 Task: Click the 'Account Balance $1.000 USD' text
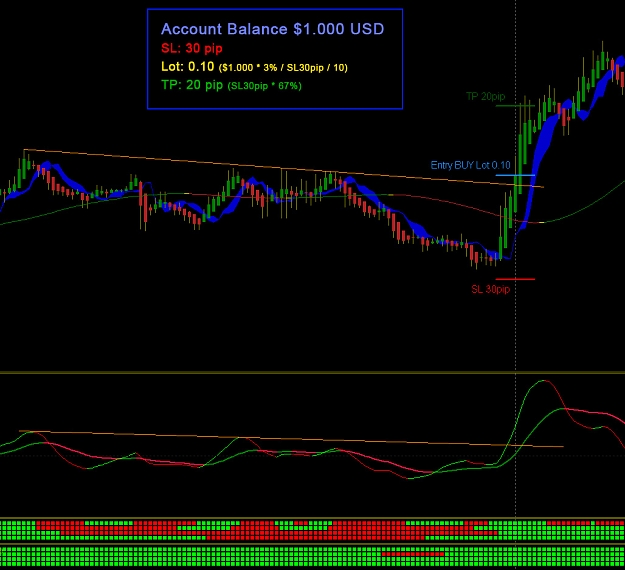[272, 29]
